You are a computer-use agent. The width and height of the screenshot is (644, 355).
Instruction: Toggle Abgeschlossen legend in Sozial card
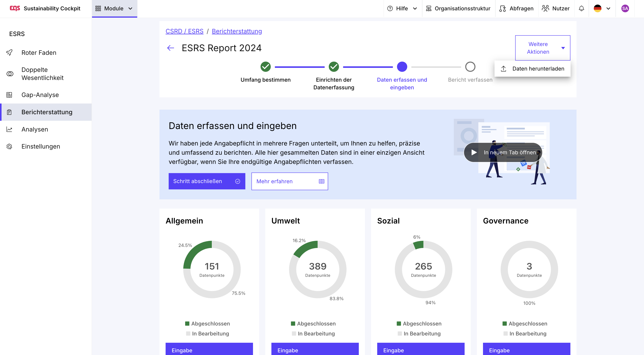pyautogui.click(x=419, y=324)
